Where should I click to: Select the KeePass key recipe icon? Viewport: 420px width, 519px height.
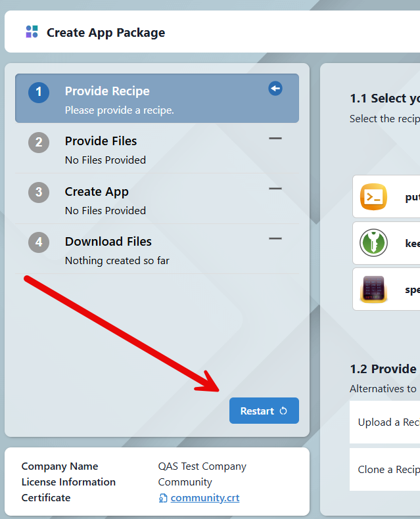coord(374,243)
